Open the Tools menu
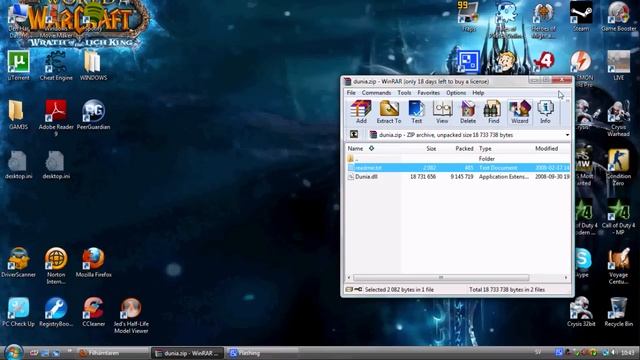 [x=404, y=93]
